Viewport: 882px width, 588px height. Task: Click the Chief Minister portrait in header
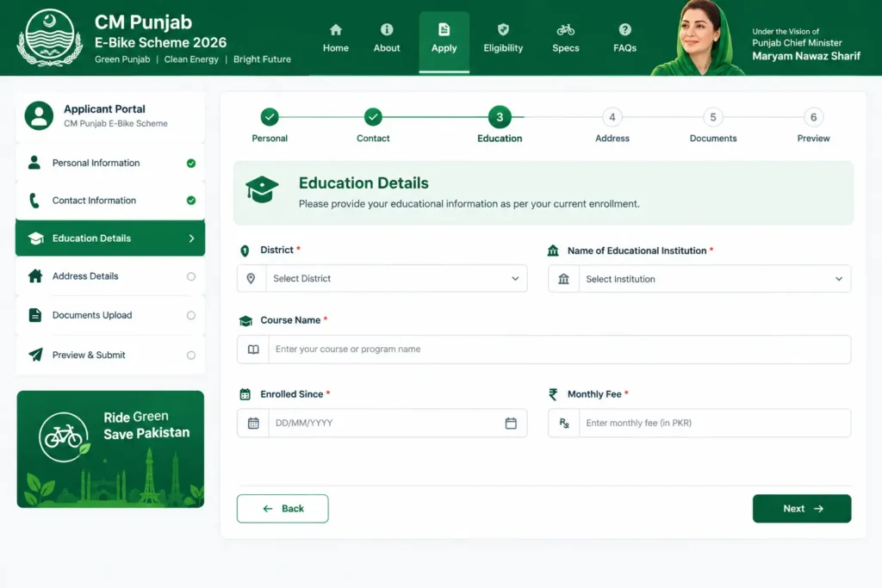(699, 38)
